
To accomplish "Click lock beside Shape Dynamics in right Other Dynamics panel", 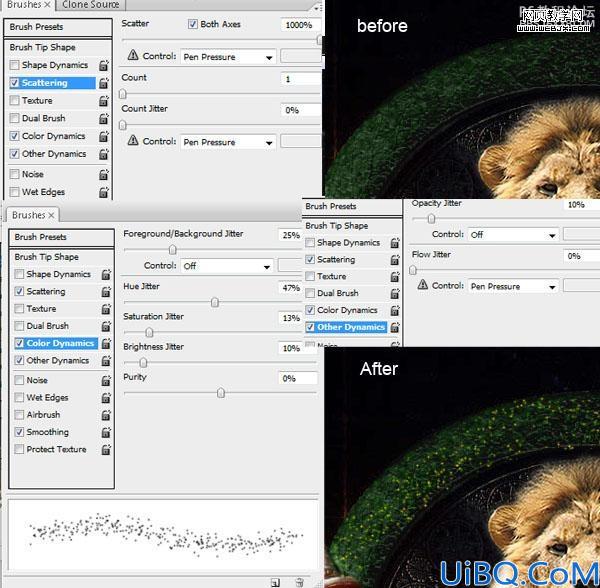I will click(395, 243).
